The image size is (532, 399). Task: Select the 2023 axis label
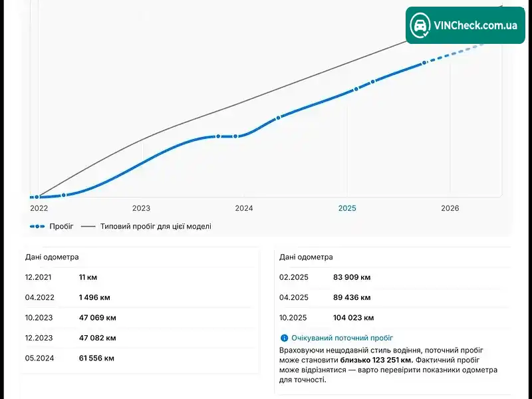141,208
